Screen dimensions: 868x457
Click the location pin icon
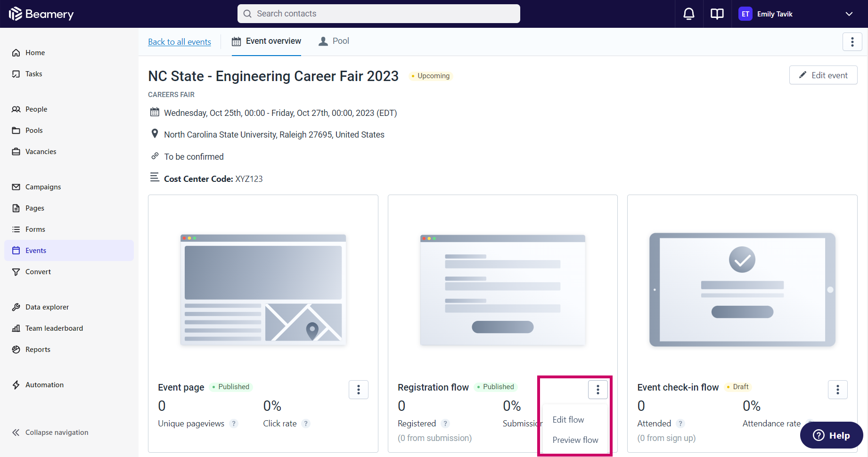pos(155,134)
